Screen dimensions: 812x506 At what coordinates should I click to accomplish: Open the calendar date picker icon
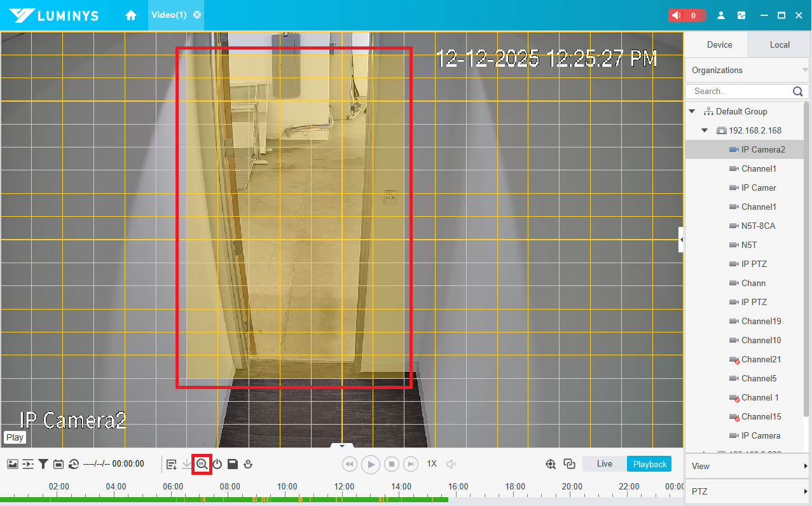pos(58,464)
